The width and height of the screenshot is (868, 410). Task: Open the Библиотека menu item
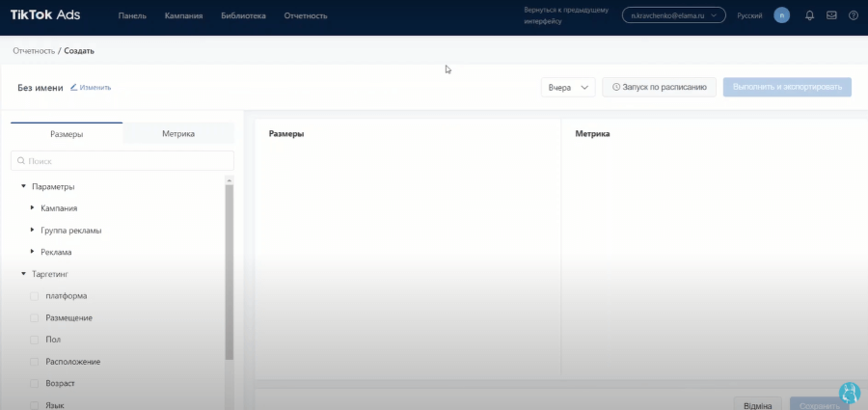[243, 16]
